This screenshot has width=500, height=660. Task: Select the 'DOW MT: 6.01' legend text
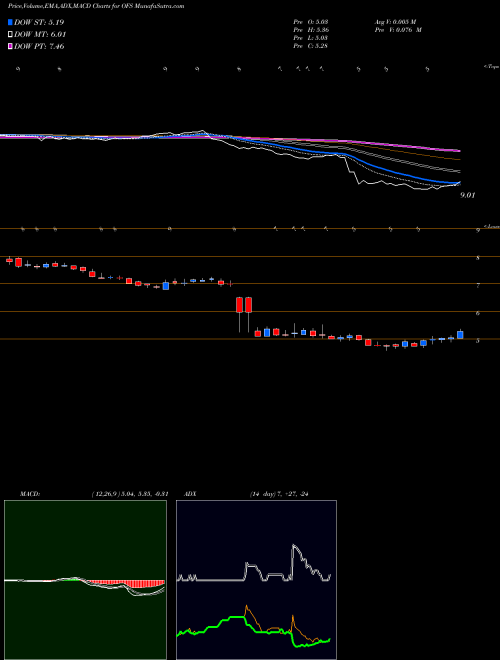click(40, 35)
